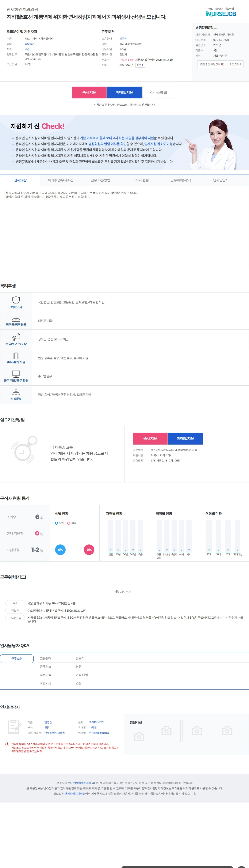The width and height of the screenshot is (249, 868).
Task: Click the red warning exclamation icon
Action: coord(7,744)
